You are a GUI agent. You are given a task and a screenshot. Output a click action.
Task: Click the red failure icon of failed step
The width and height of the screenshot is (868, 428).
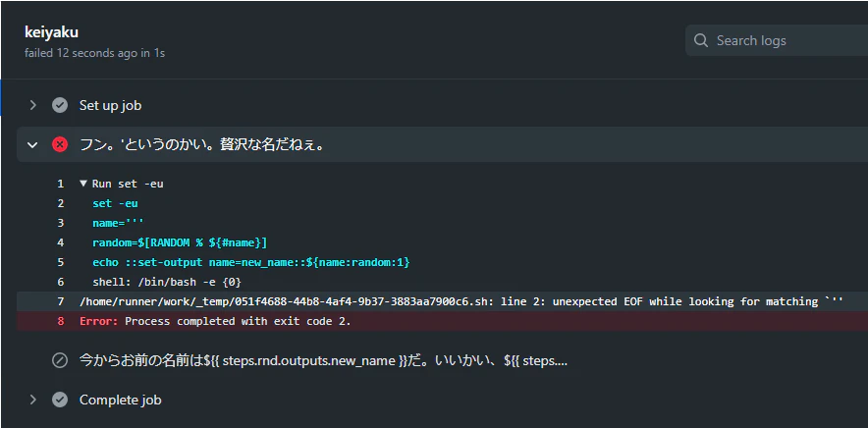[60, 145]
